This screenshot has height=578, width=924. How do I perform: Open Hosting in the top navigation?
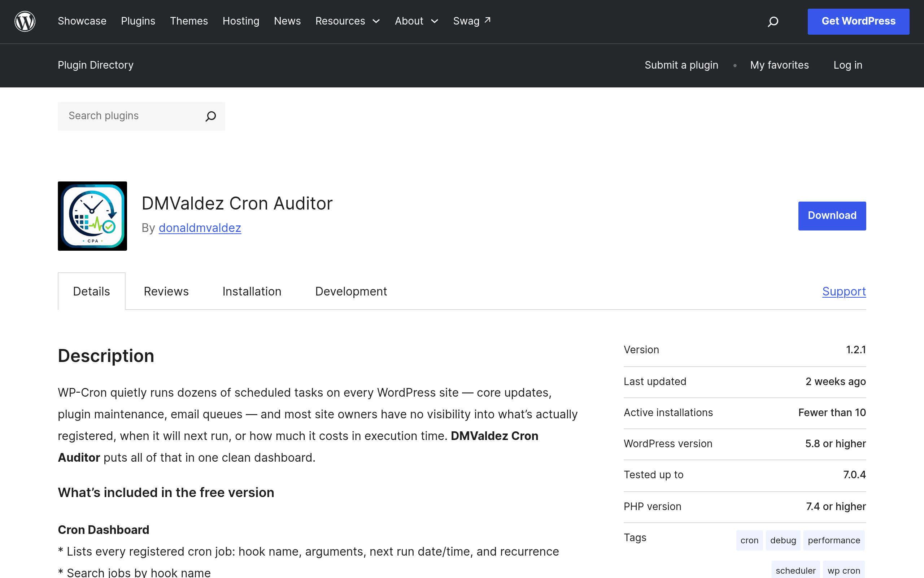(x=241, y=21)
